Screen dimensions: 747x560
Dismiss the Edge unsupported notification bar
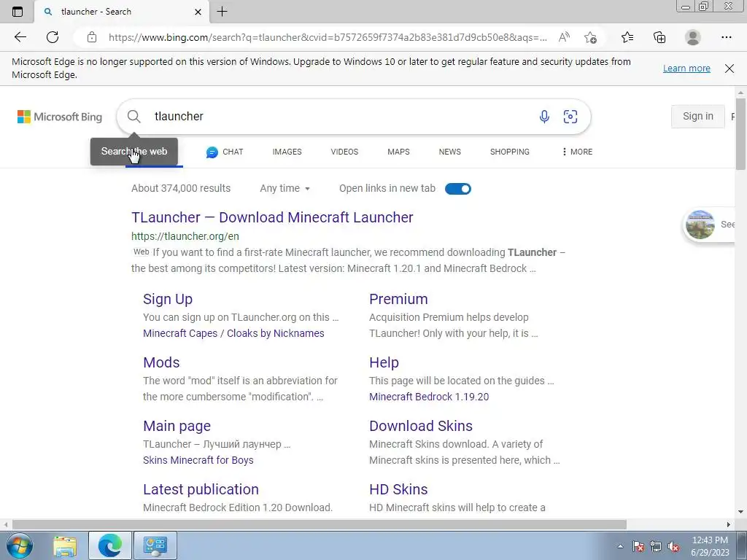729,69
